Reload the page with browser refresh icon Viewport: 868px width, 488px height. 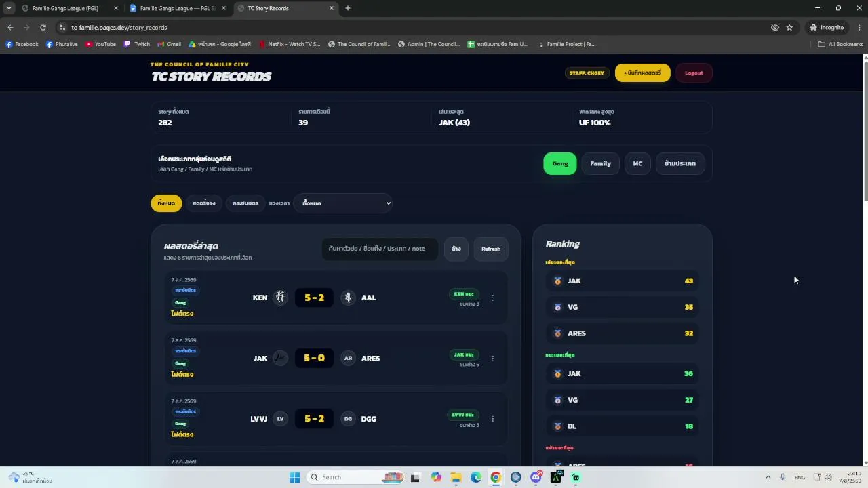tap(43, 28)
